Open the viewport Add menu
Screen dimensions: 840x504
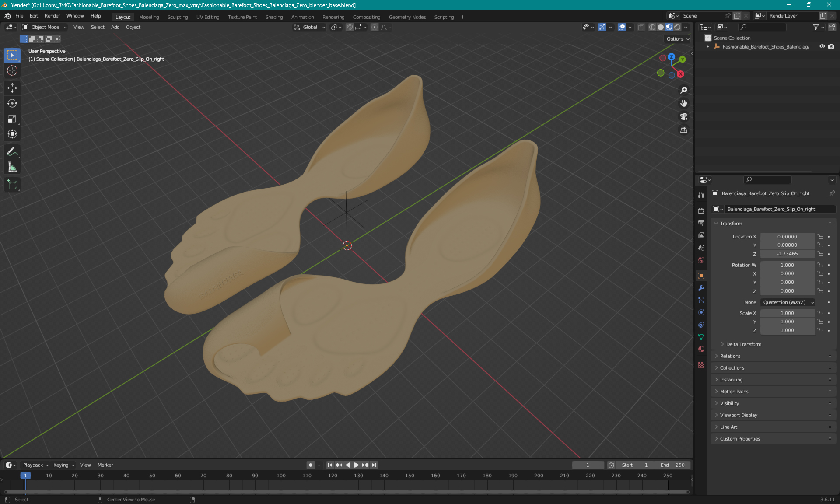[x=115, y=27]
